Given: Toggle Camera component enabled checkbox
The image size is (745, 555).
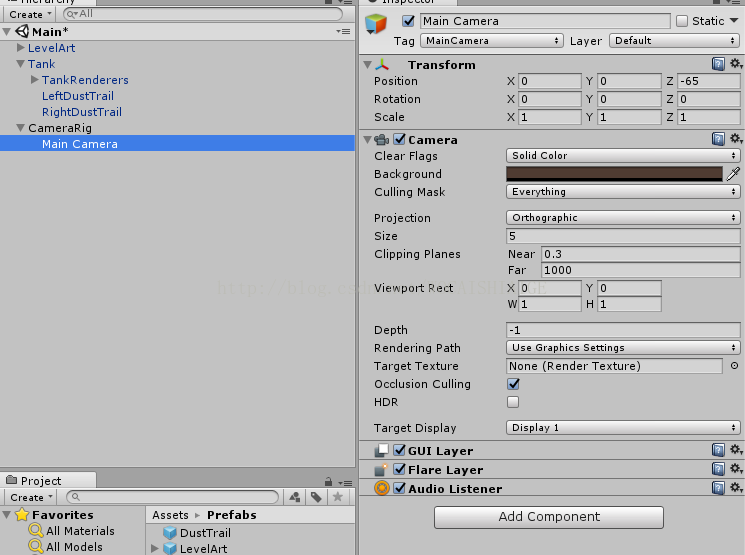Looking at the screenshot, I should tap(400, 139).
